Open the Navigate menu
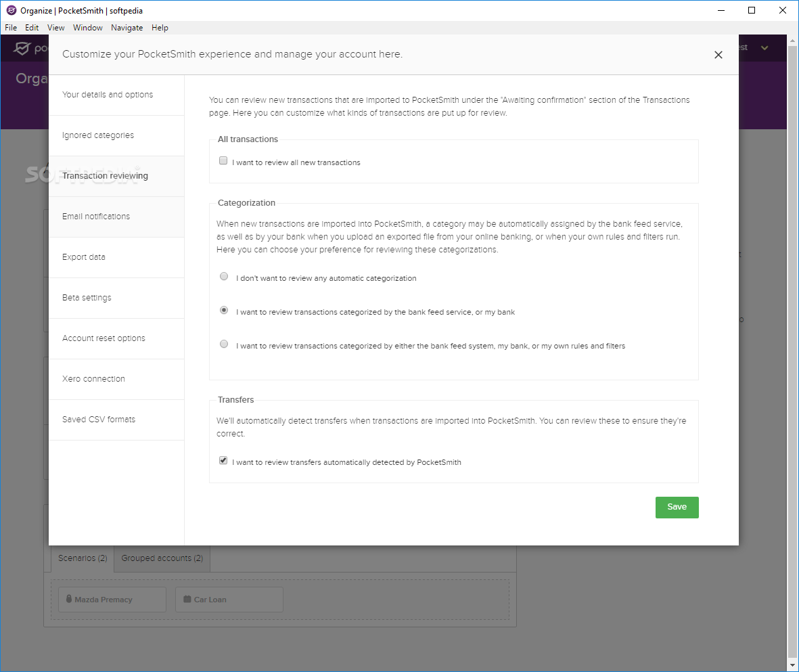The width and height of the screenshot is (799, 672). 127,28
